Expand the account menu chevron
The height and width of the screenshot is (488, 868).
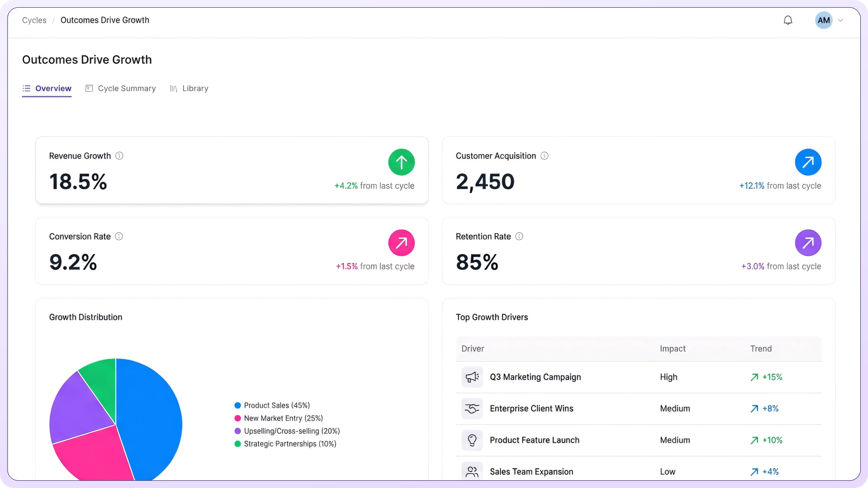[x=841, y=20]
